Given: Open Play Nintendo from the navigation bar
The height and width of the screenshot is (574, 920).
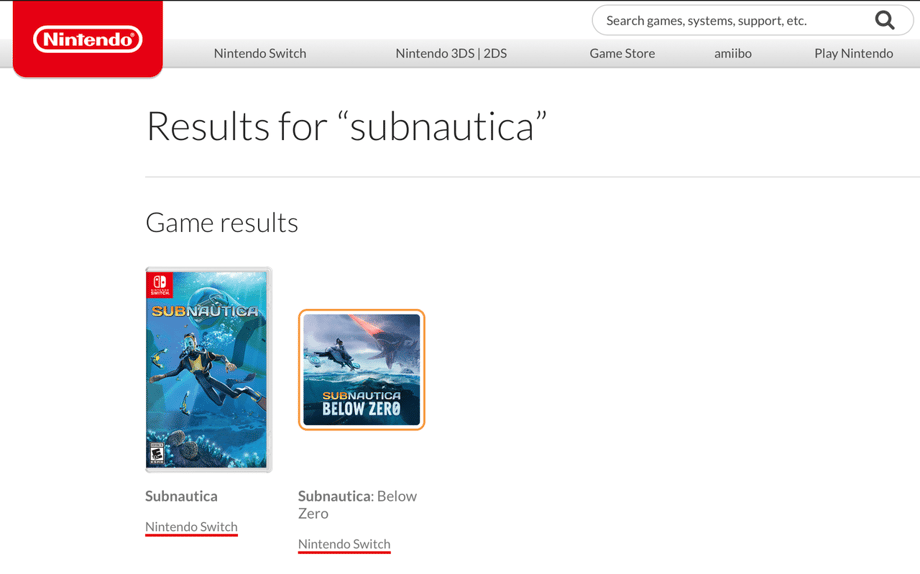Looking at the screenshot, I should click(853, 53).
